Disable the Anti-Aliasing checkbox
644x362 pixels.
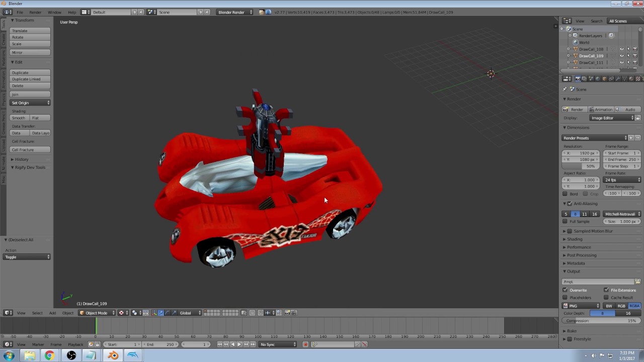(570, 204)
